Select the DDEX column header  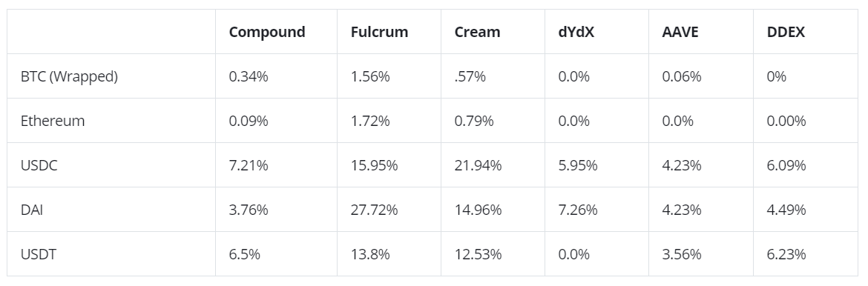(x=786, y=32)
